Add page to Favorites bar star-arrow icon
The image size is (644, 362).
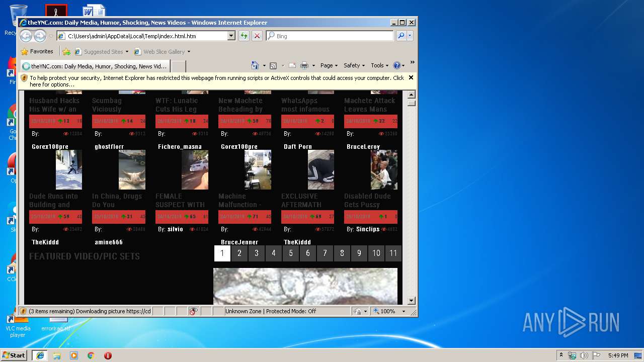coord(66,51)
